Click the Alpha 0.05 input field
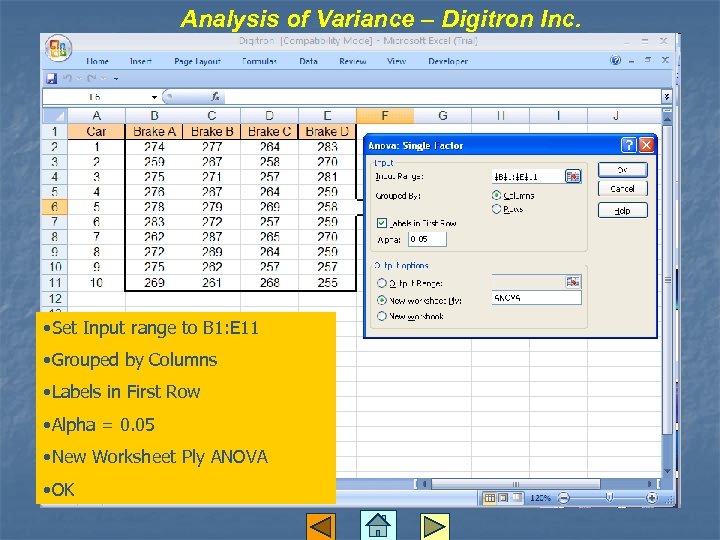 coord(427,239)
